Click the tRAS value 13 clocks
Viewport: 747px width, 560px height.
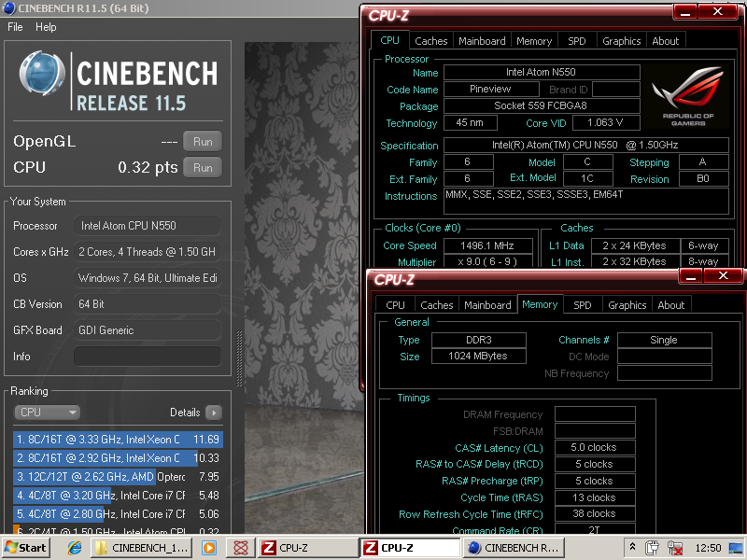tap(595, 497)
